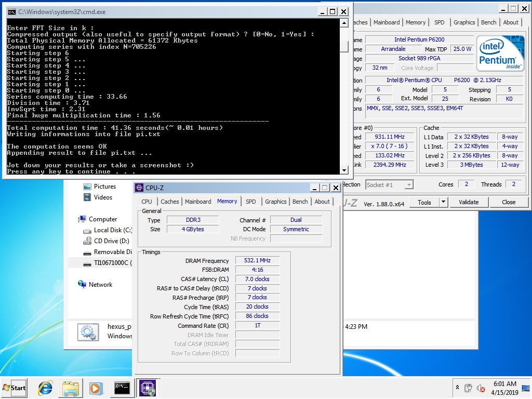Click the tRFC 86 clocks value
Image resolution: width=532 pixels, height=399 pixels.
click(x=257, y=316)
